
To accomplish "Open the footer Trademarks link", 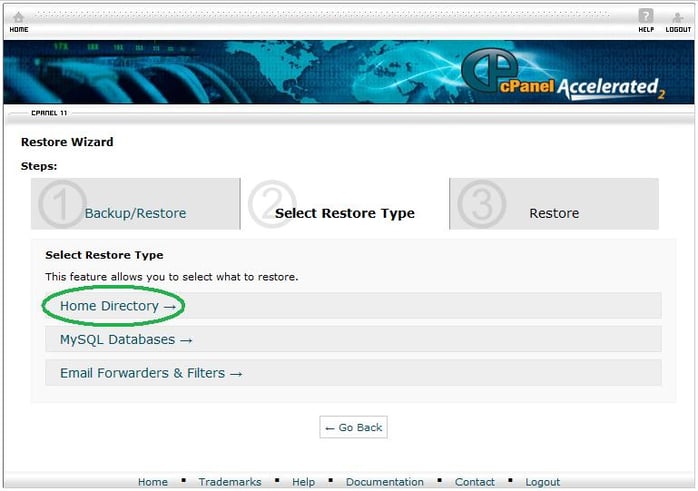I will point(230,482).
